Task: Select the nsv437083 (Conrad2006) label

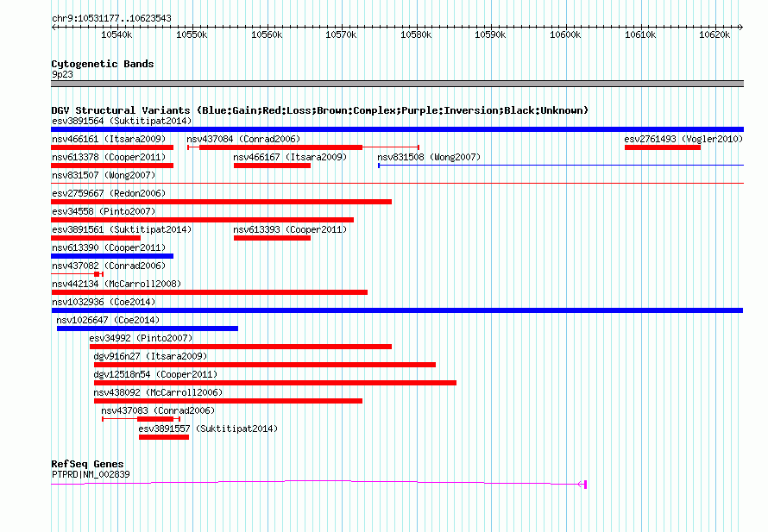Action: tap(158, 410)
